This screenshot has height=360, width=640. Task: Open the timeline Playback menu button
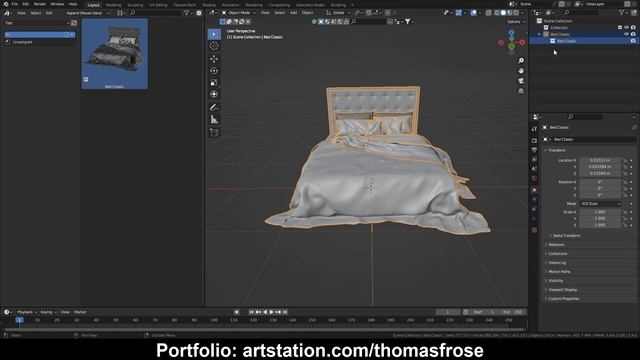(x=27, y=312)
